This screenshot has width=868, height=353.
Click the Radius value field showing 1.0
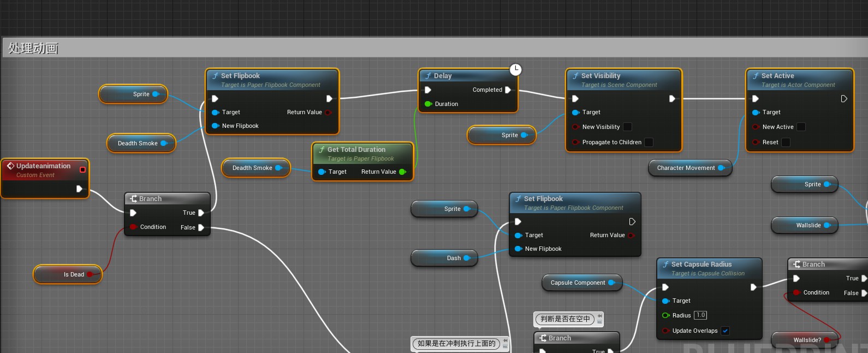[x=701, y=315]
